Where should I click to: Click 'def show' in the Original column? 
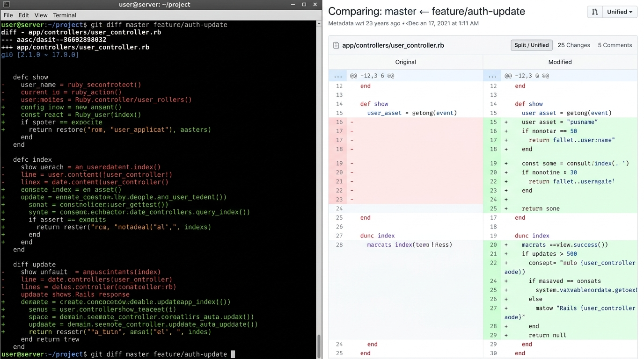(374, 104)
